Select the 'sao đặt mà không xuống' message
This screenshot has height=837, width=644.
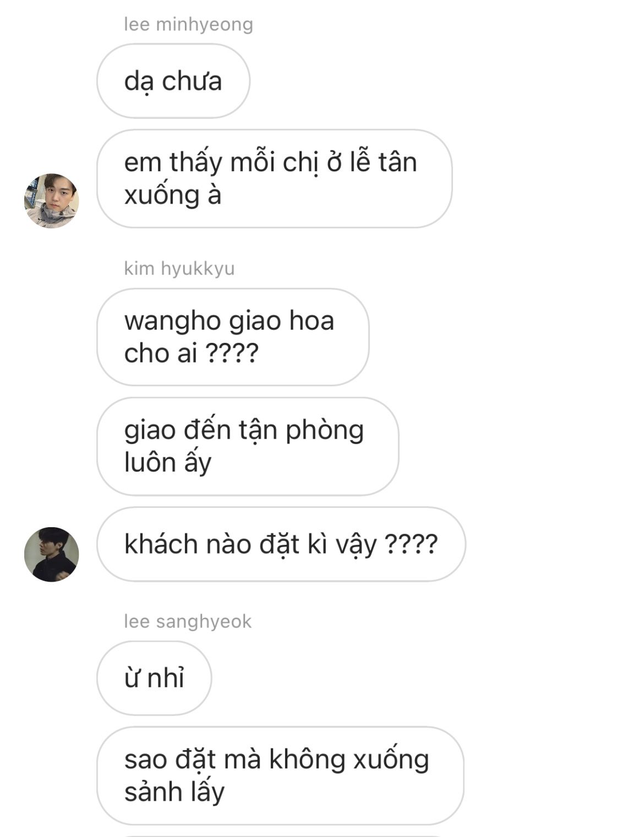[280, 775]
